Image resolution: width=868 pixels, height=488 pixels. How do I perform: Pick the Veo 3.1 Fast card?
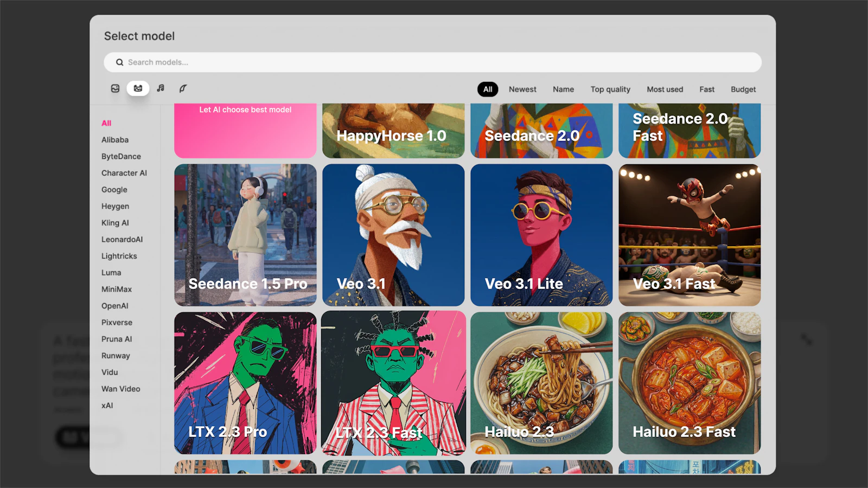[x=690, y=235]
